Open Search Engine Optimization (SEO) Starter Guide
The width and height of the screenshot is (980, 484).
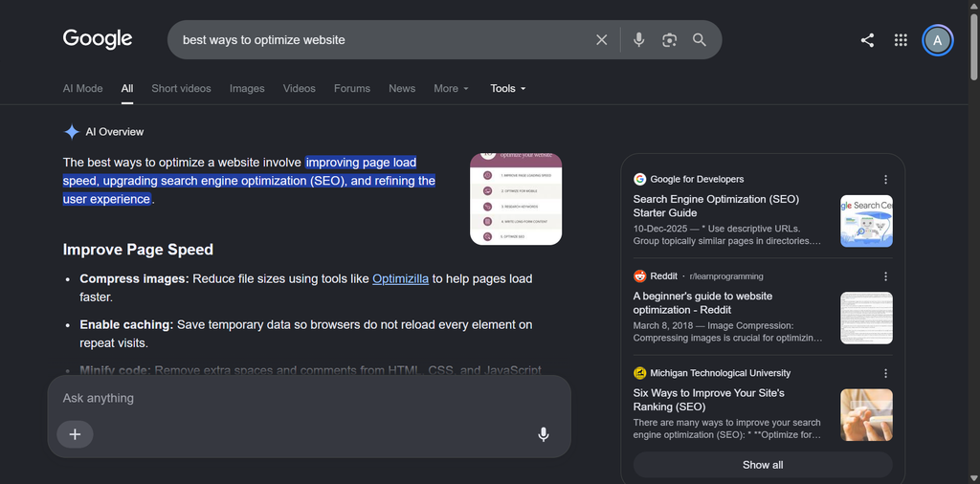click(716, 206)
